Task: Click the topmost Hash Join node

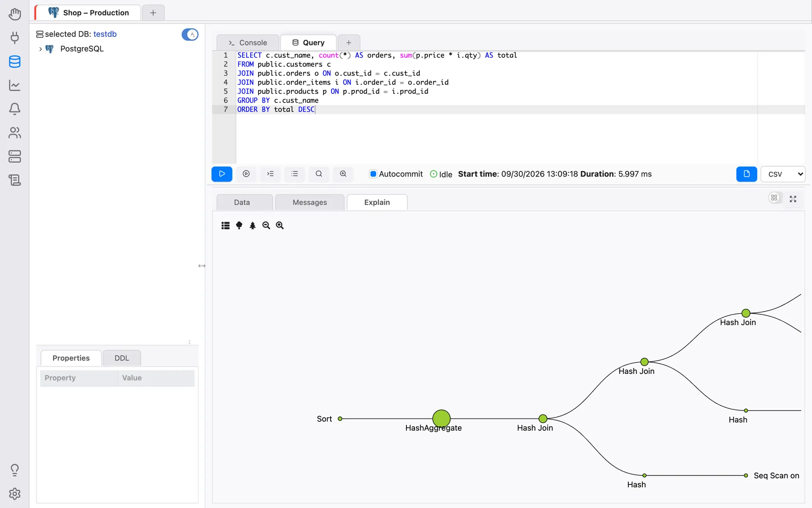Action: (x=746, y=313)
